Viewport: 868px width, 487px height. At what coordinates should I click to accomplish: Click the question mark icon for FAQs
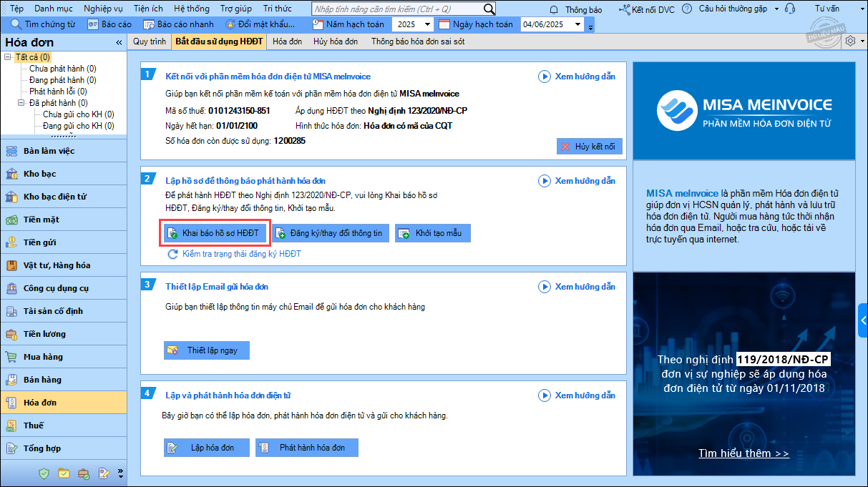687,9
